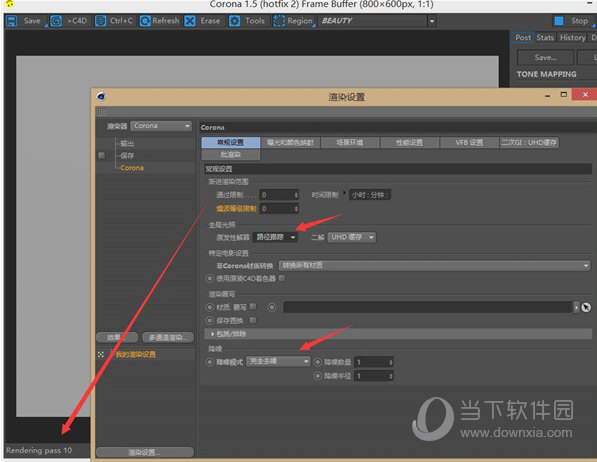This screenshot has width=597, height=462.
Task: Click the radio dot beside 使用原始C4D着色器
Action: tap(210, 278)
